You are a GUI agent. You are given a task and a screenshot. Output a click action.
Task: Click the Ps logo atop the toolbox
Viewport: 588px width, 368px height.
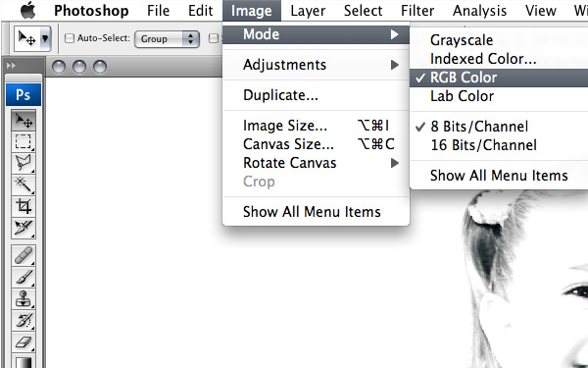click(x=24, y=94)
